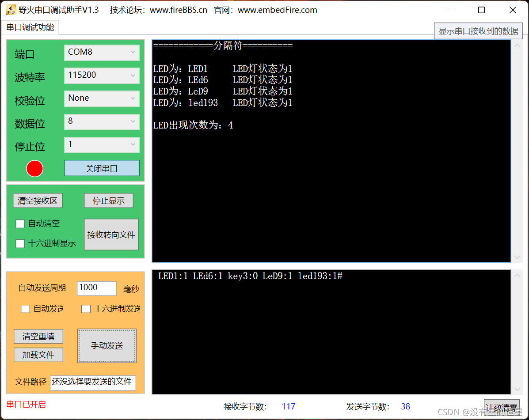This screenshot has width=529, height=420.
Task: Click the received line containing led193
Action: point(223,103)
